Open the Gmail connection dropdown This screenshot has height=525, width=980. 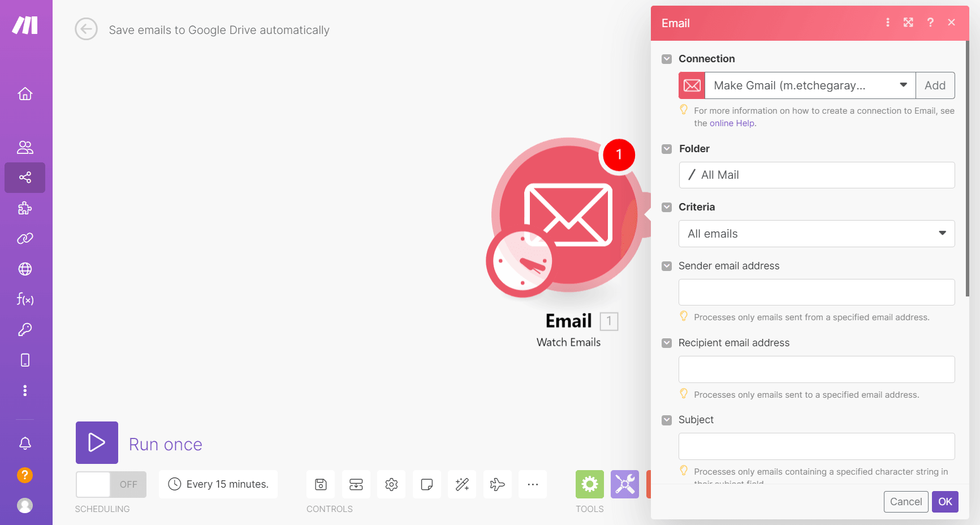903,85
